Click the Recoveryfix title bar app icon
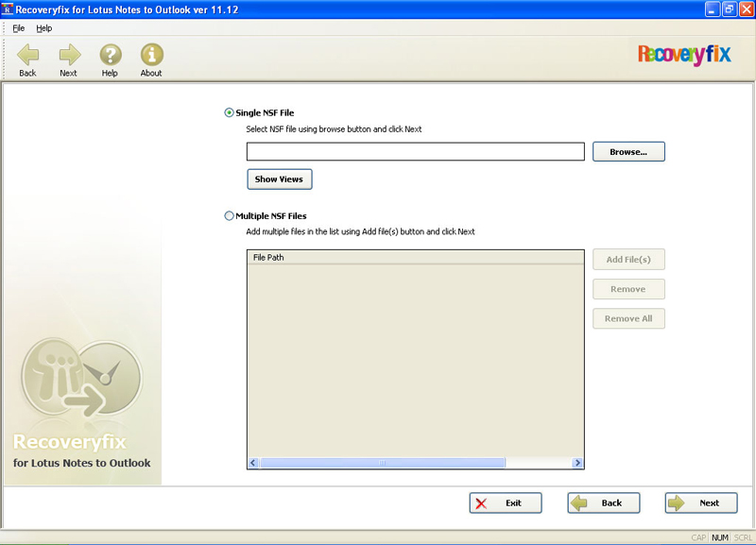The height and width of the screenshot is (545, 756). coord(8,9)
